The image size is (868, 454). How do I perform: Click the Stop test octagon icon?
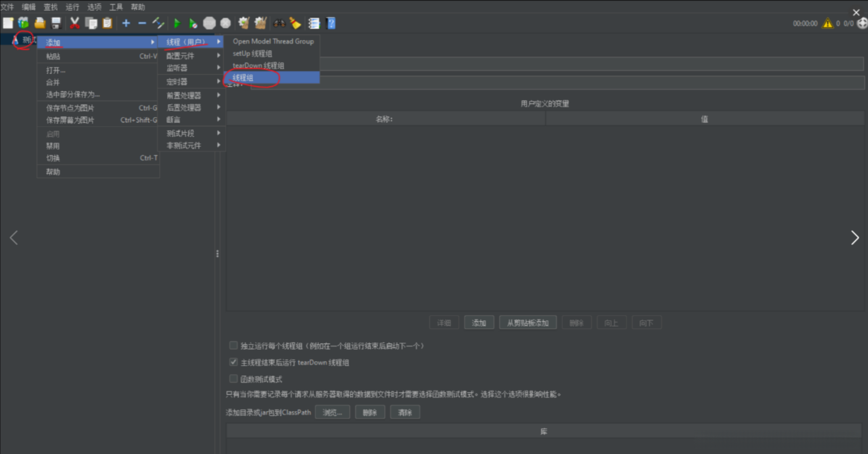point(209,23)
